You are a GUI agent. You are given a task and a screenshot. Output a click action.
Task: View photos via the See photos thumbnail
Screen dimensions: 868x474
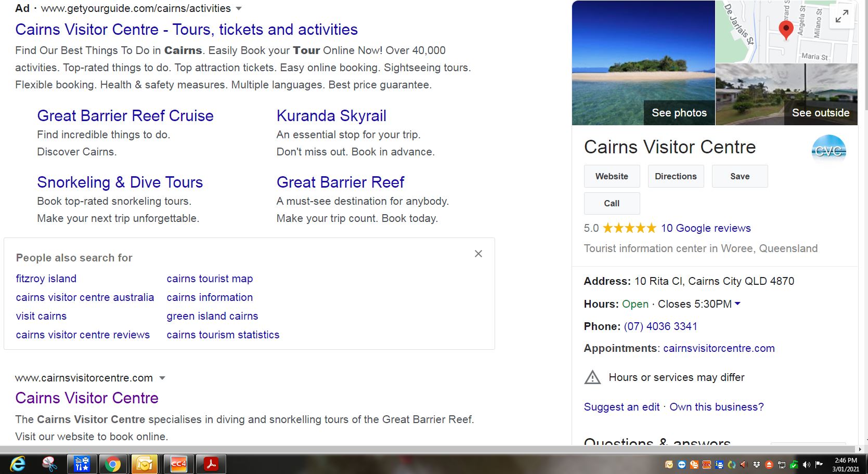679,113
